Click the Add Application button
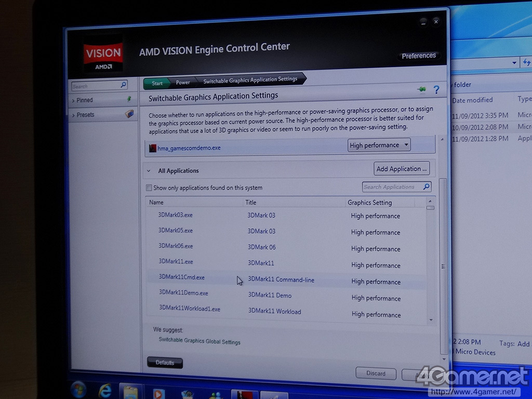 click(402, 169)
